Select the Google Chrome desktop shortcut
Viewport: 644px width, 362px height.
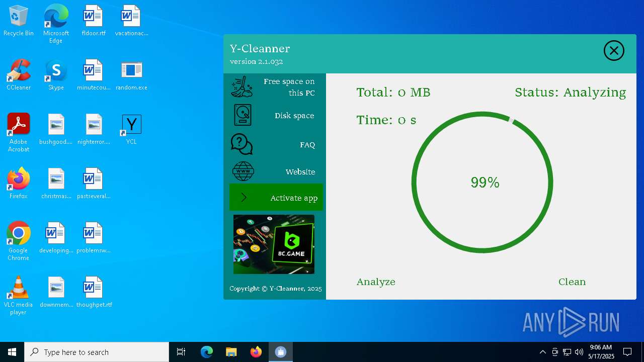[x=19, y=241]
